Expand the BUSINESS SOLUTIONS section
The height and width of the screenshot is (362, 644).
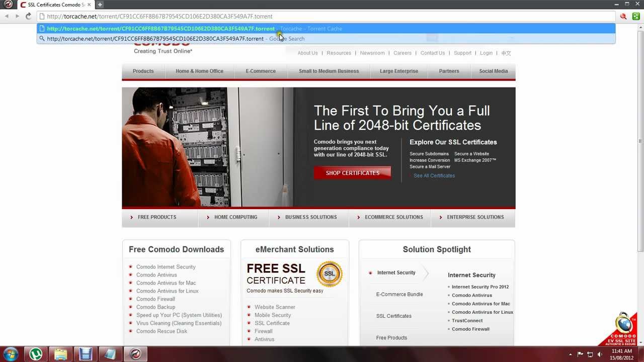coord(311,217)
